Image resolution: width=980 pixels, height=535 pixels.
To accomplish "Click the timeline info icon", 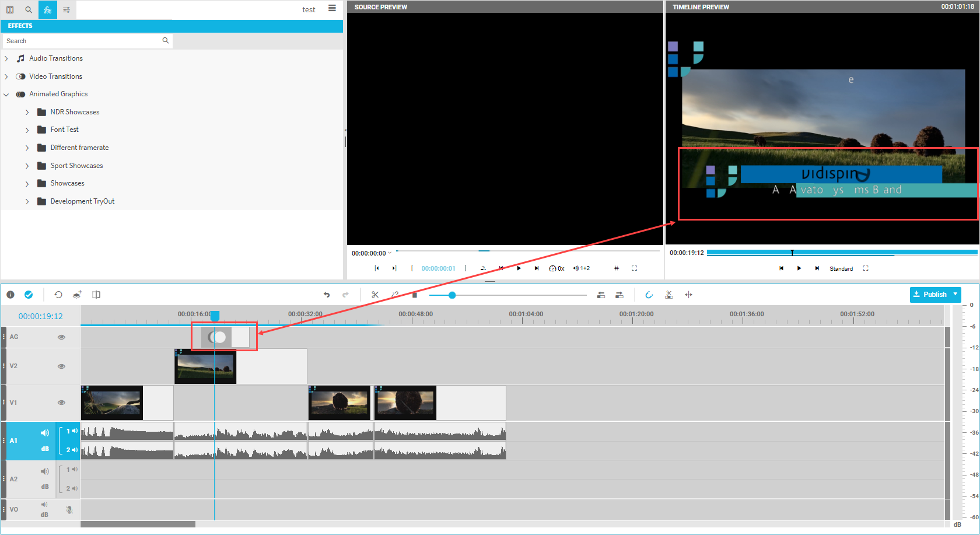I will 10,295.
